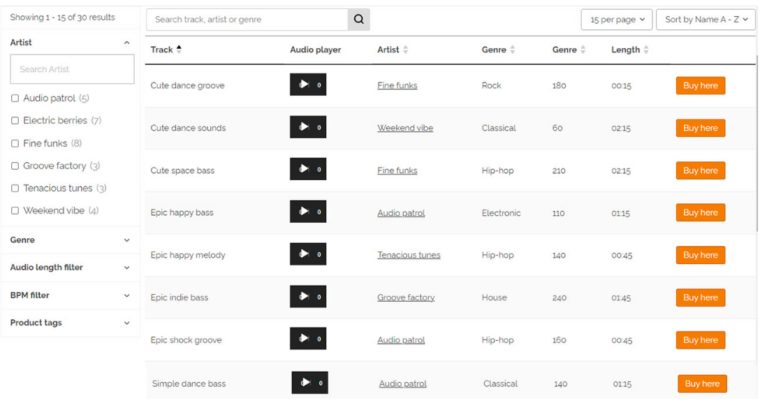The height and width of the screenshot is (410, 760).
Task: Buy the Cute space bass track
Action: pos(700,171)
